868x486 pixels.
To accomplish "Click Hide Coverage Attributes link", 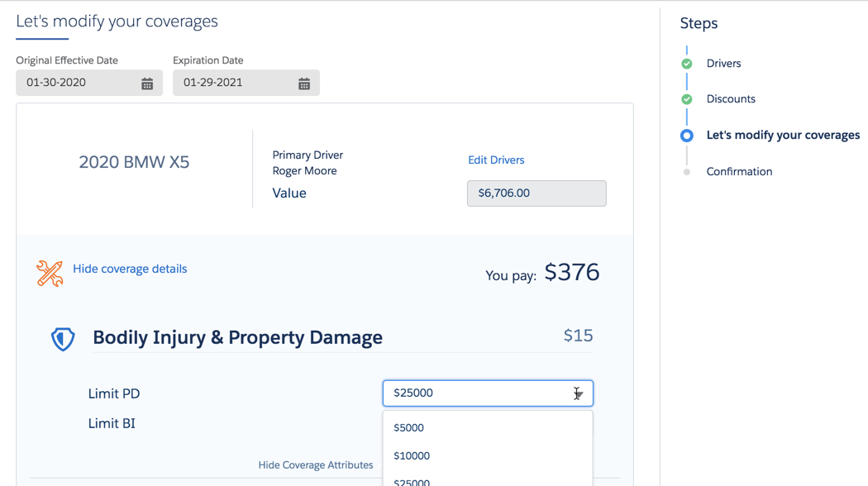I will coord(316,465).
